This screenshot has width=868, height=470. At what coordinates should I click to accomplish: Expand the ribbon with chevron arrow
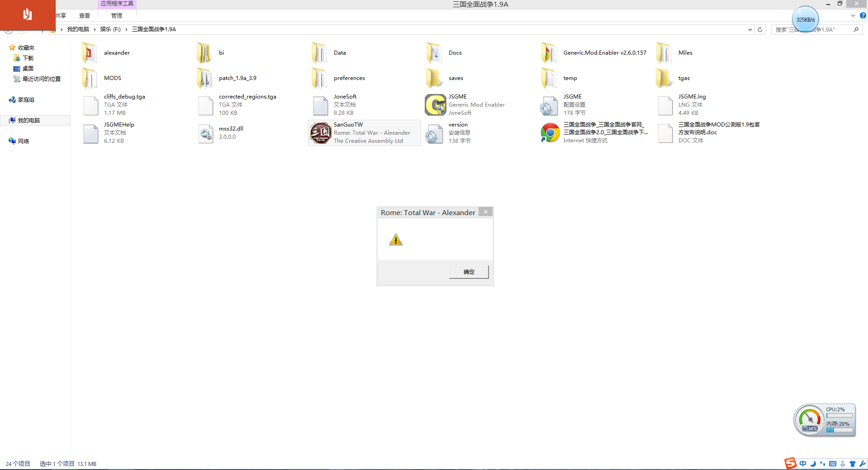coord(853,15)
